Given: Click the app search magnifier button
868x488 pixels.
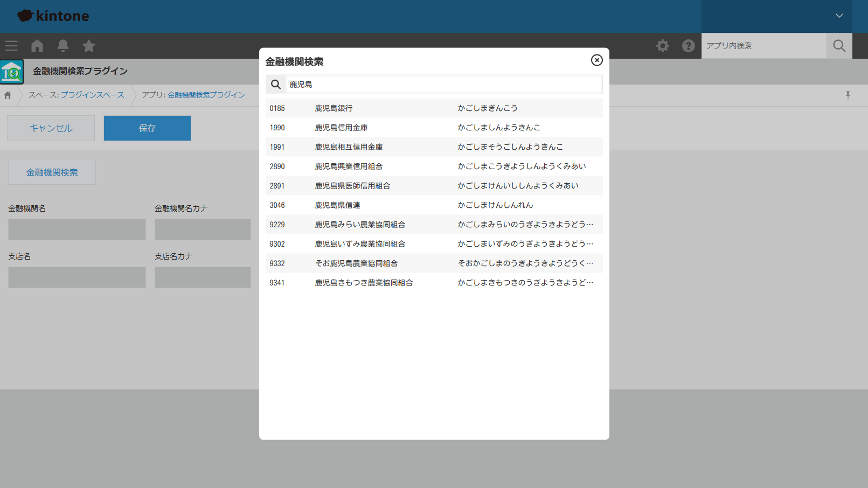Looking at the screenshot, I should pos(839,46).
